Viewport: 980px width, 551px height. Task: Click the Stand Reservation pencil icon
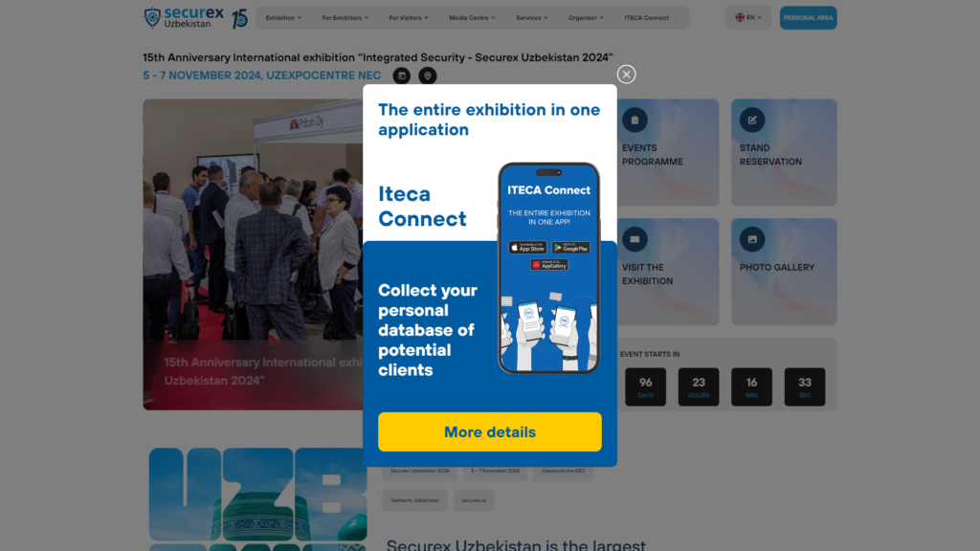coord(752,120)
